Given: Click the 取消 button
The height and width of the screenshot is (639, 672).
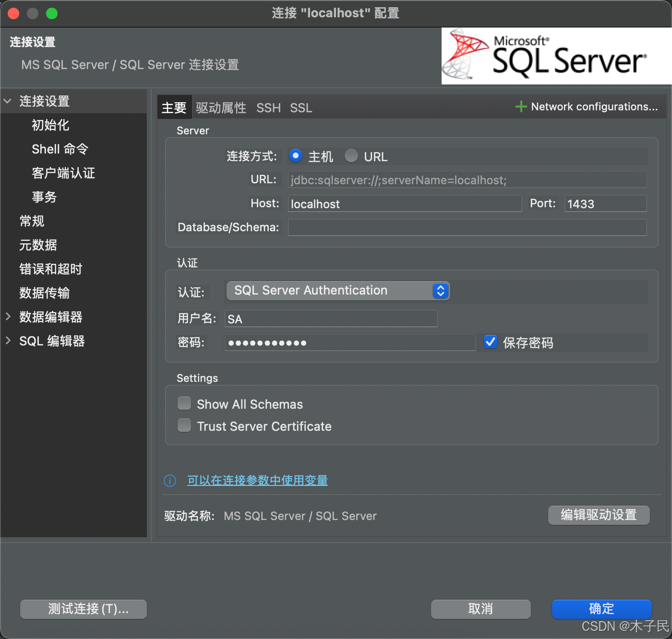Looking at the screenshot, I should point(481,609).
